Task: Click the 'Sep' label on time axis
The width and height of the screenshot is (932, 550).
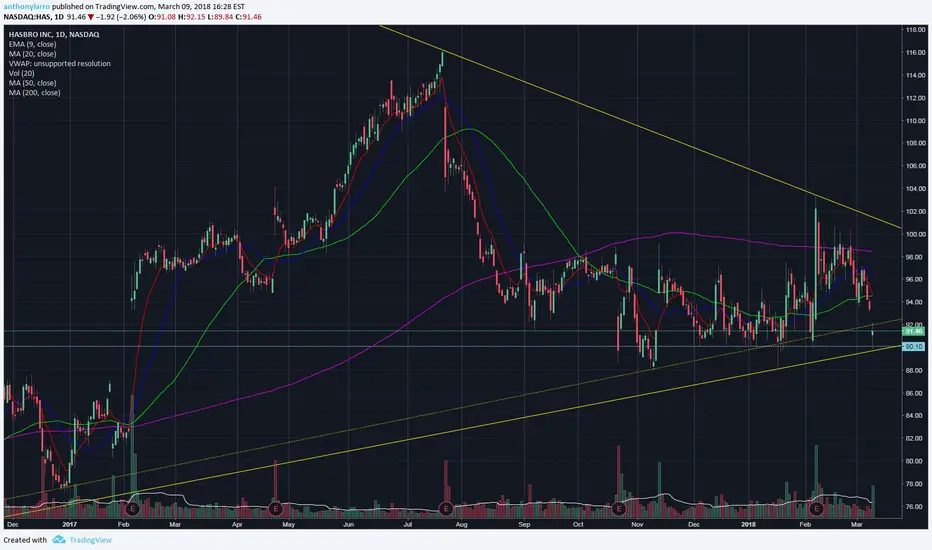Action: (524, 524)
